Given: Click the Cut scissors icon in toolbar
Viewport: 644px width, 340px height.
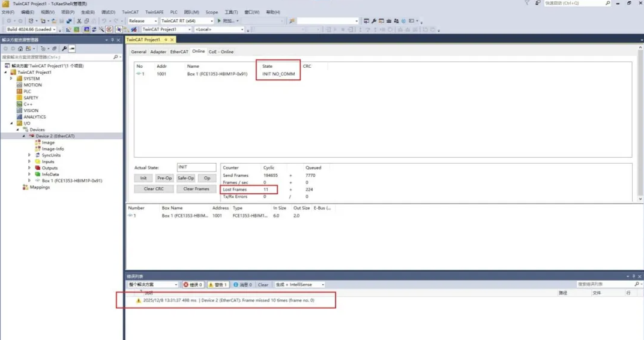Looking at the screenshot, I should point(79,21).
